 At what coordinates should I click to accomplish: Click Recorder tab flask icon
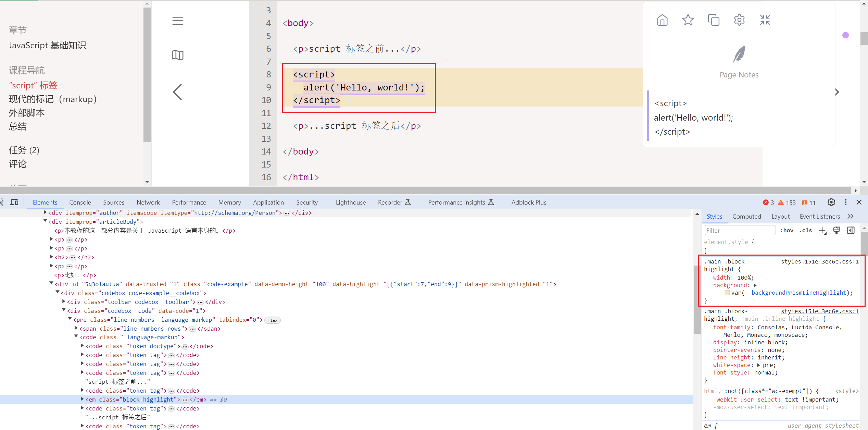(x=408, y=202)
